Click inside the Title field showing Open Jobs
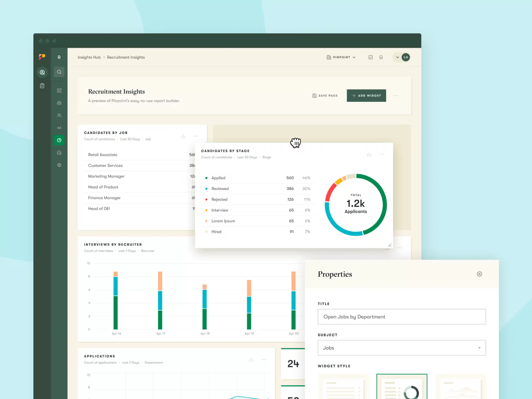Viewport: 532px width, 399px height. (401, 317)
